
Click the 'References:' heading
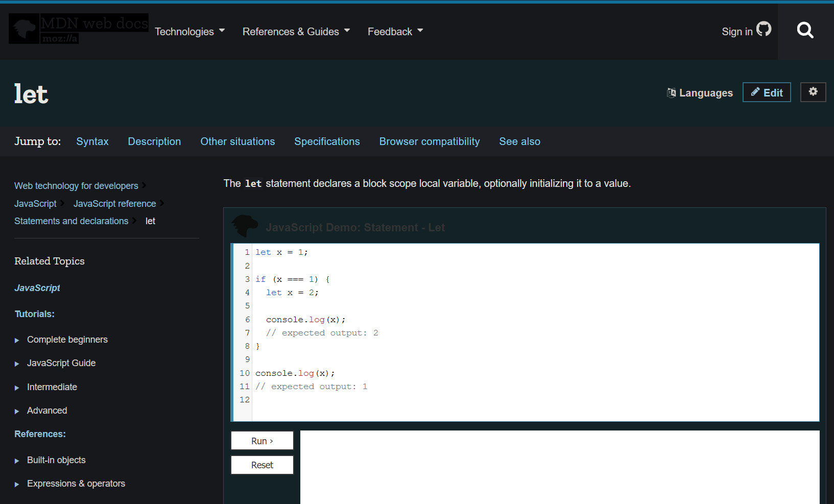pos(40,434)
